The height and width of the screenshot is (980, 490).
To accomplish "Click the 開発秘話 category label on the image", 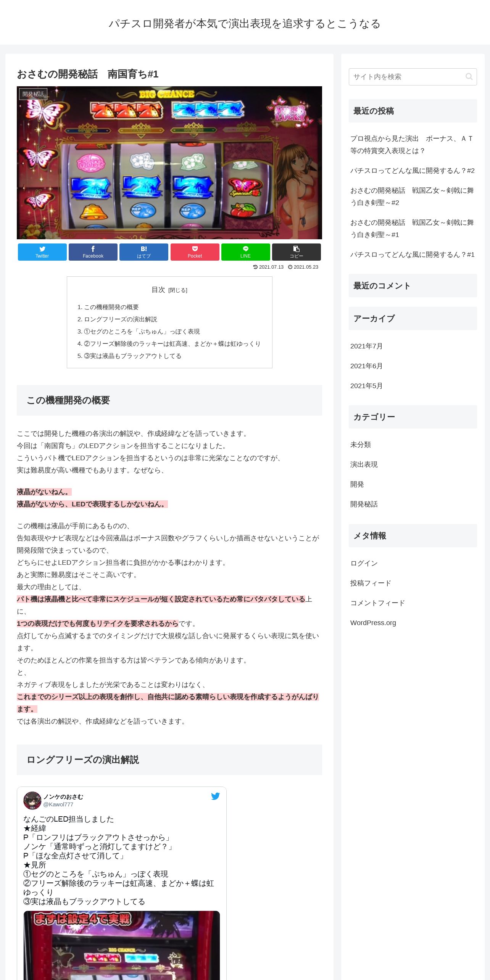I will point(33,94).
